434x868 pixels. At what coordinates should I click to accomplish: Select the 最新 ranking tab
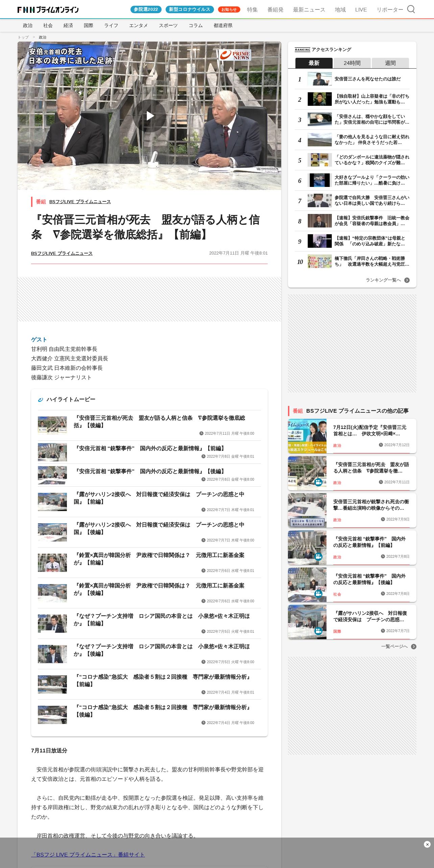tap(314, 63)
